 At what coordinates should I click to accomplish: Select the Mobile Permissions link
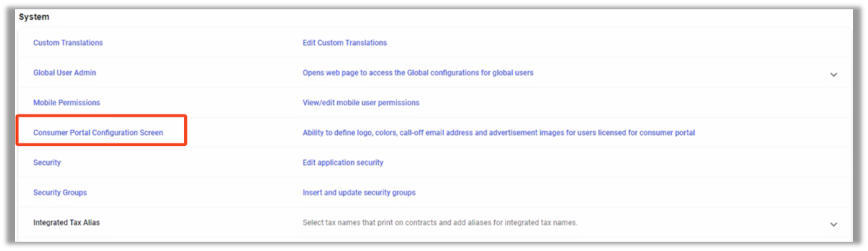point(66,102)
